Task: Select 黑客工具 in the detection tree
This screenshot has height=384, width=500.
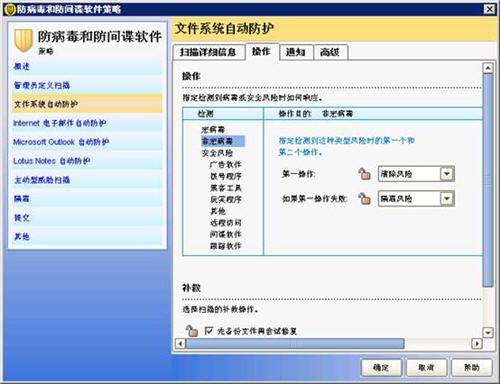Action: 226,188
